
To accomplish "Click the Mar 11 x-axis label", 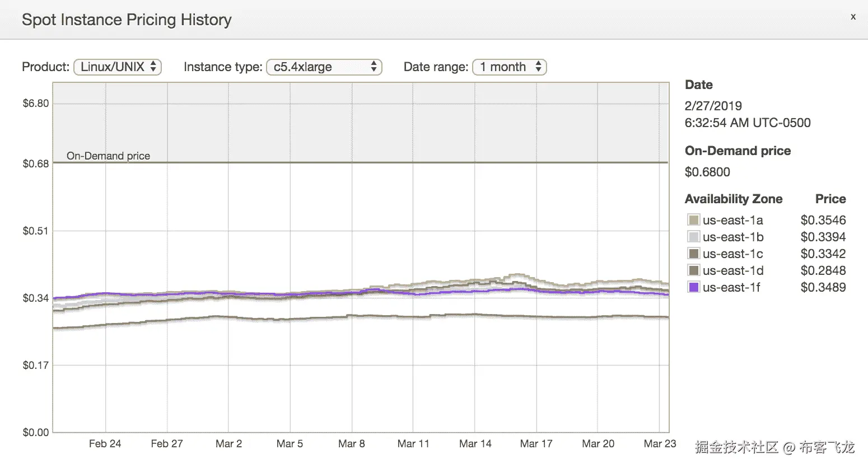I will pos(413,443).
